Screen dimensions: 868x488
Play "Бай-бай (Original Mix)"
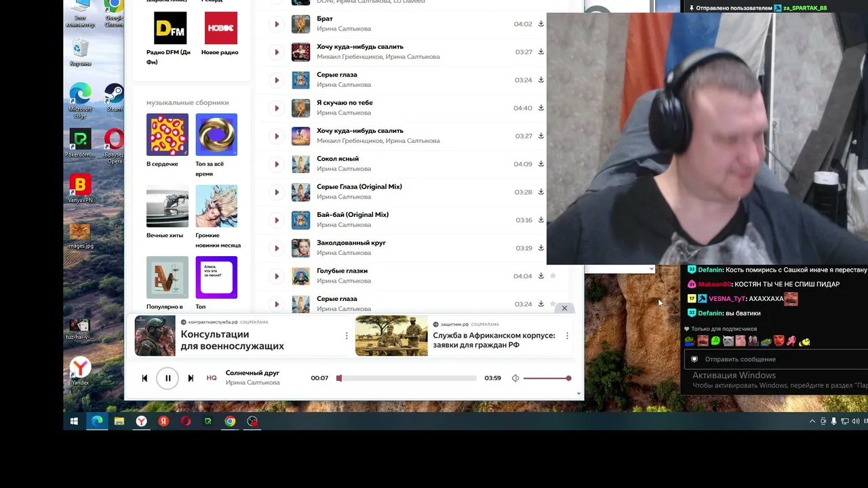click(x=277, y=220)
